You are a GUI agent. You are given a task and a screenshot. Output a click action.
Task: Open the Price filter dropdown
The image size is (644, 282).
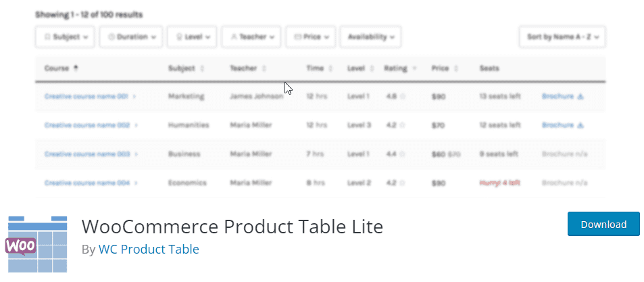311,37
